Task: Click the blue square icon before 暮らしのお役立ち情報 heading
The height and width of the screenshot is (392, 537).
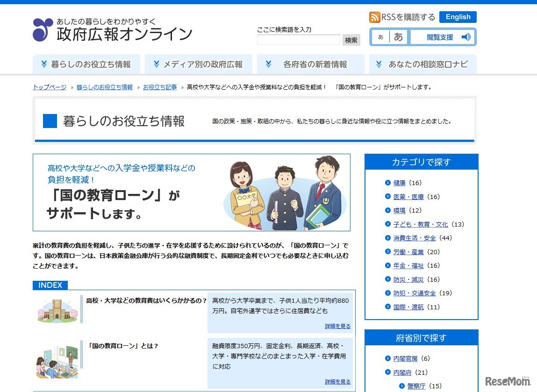Action: coord(50,121)
